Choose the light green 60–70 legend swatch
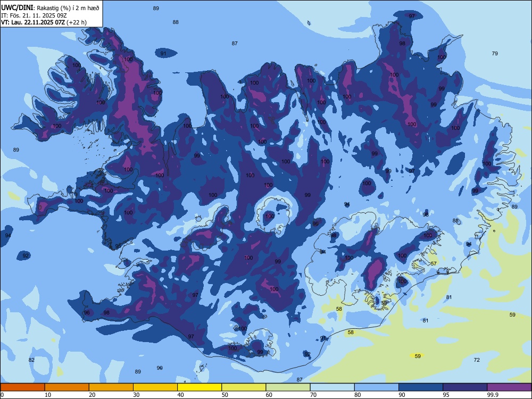This screenshot has width=532, height=399. 288,387
